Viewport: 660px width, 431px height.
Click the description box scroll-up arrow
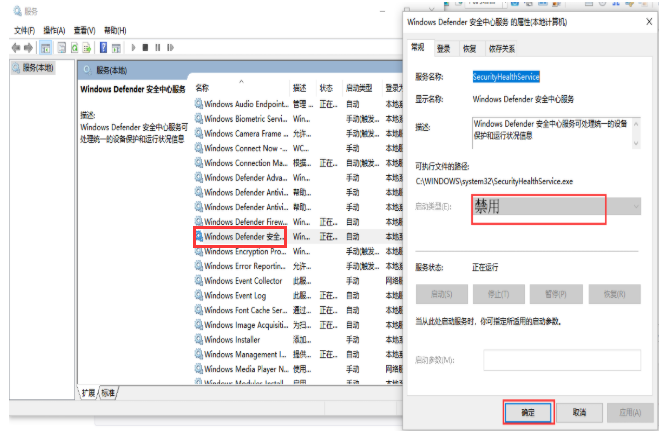(x=636, y=124)
